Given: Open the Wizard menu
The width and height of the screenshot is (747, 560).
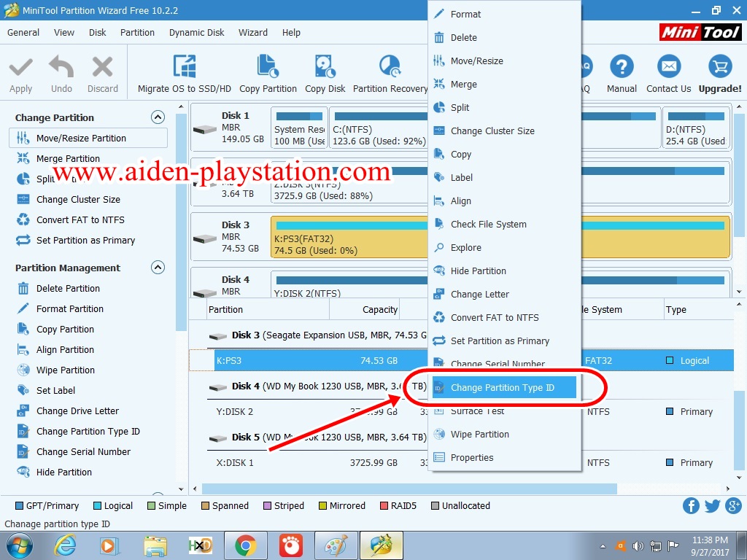Looking at the screenshot, I should (253, 32).
